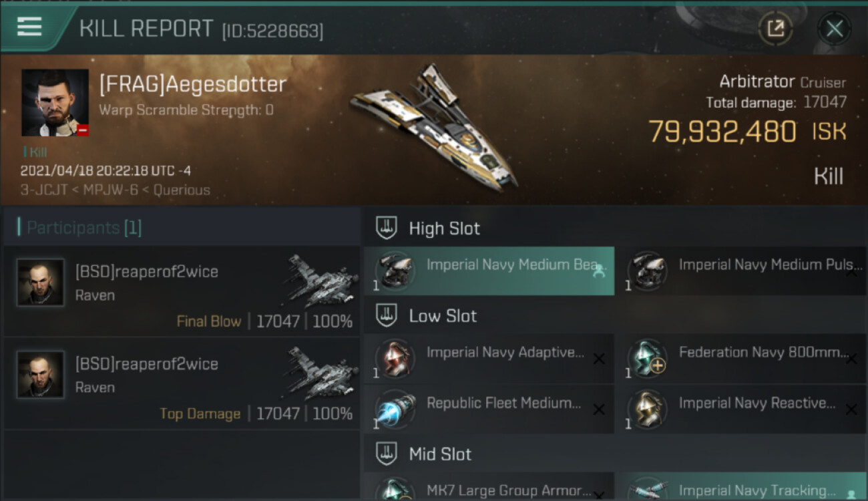Select the Top Damage participant row
Viewport: 868px width, 501px height.
(x=182, y=383)
